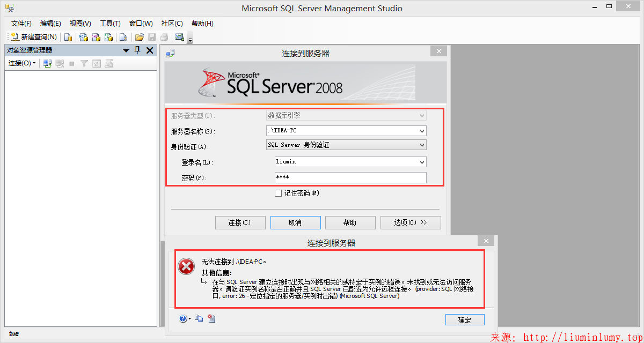Screen dimensions: 644x343
Task: Check the 记住密码(M) checkbox
Action: click(278, 193)
